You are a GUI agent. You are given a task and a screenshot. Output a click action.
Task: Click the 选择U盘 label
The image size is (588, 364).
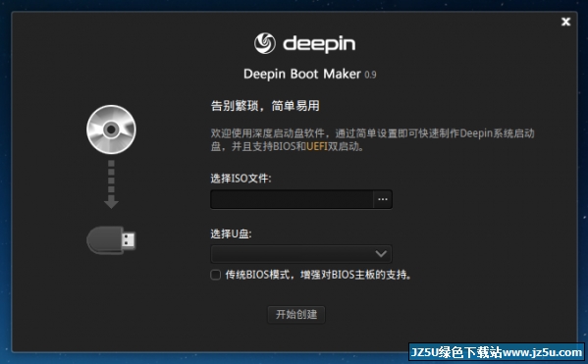[231, 234]
